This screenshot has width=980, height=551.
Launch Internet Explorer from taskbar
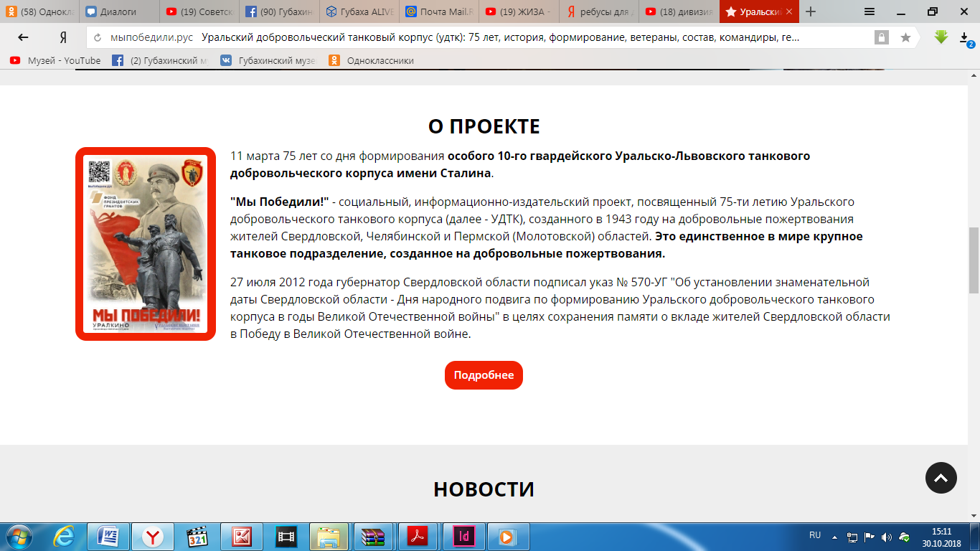click(64, 537)
